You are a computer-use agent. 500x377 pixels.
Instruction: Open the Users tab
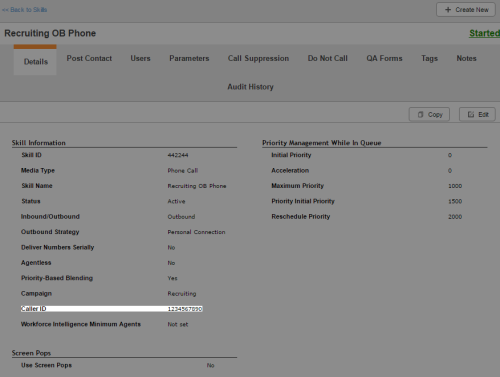click(140, 58)
